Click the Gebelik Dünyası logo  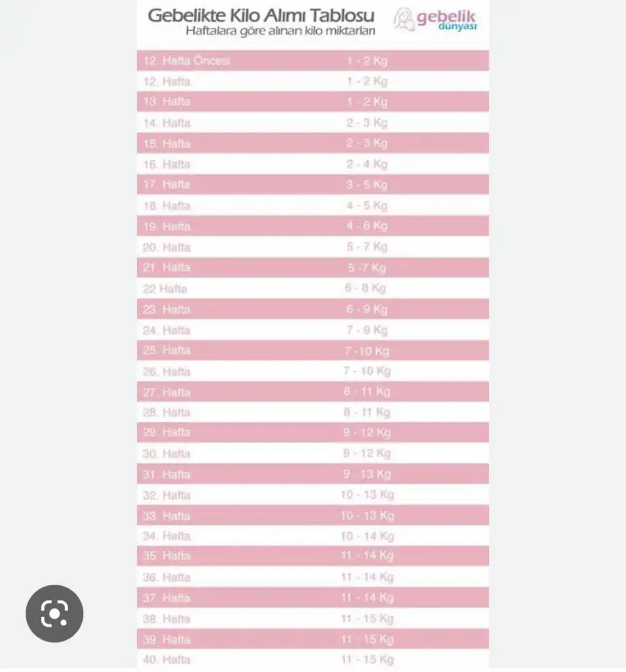(x=435, y=19)
